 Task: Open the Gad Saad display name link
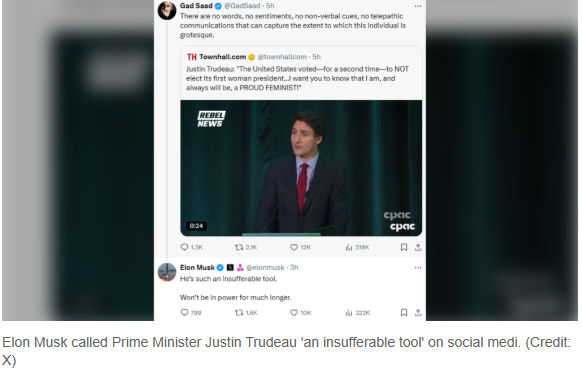pos(196,6)
